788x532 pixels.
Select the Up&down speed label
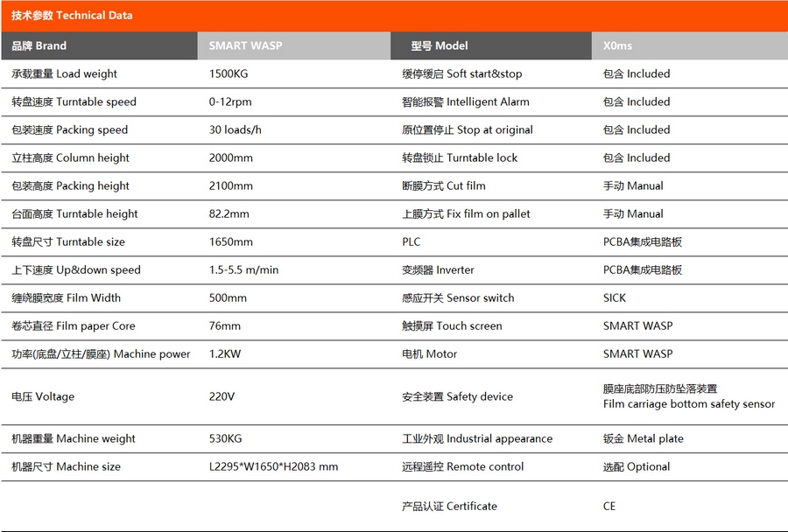(75, 270)
